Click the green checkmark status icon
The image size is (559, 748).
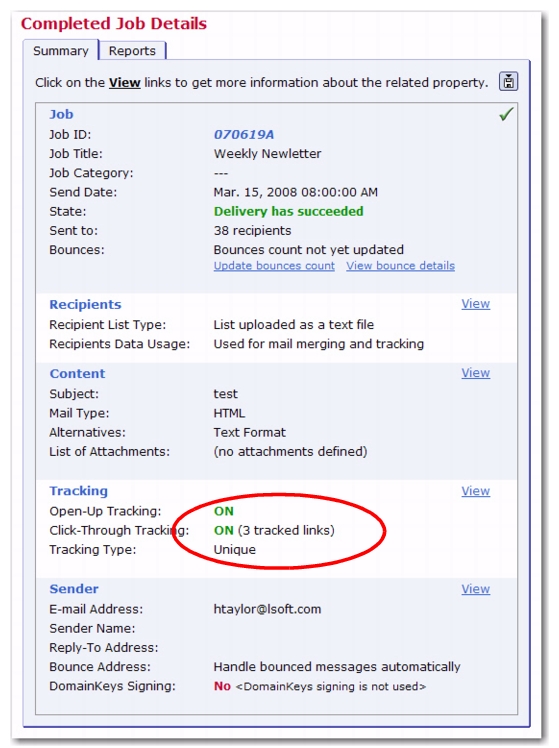click(506, 114)
